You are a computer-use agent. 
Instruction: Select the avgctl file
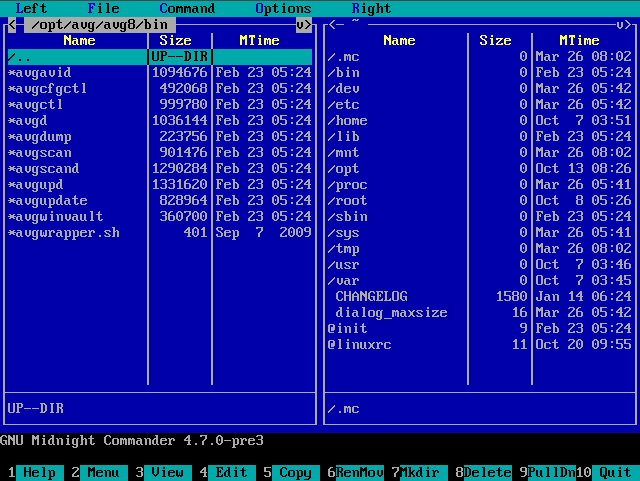[x=160, y=105]
